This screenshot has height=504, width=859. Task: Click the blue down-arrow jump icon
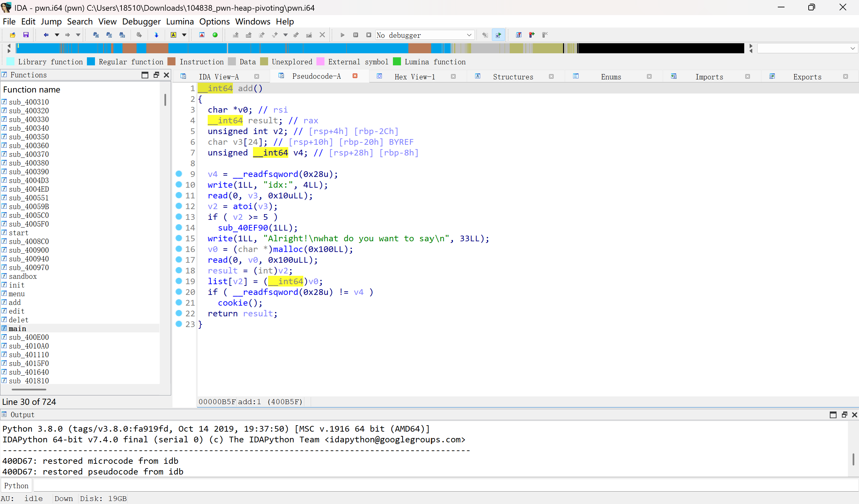pos(156,35)
